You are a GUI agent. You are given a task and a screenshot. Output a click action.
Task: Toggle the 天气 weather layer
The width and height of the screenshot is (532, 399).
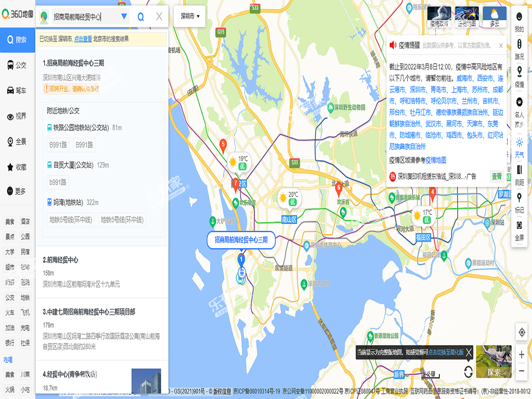point(519,148)
